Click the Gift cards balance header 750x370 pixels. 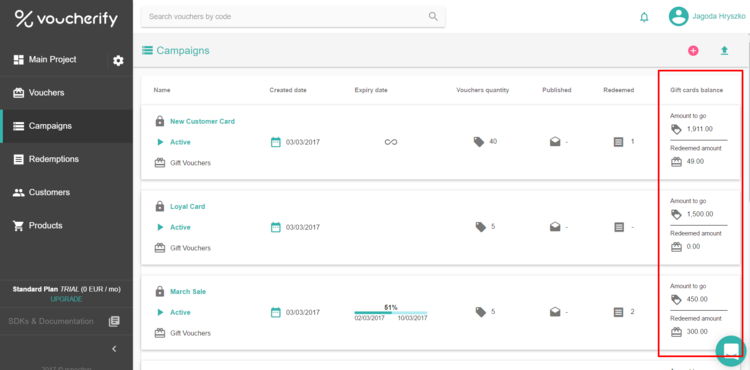[x=696, y=90]
